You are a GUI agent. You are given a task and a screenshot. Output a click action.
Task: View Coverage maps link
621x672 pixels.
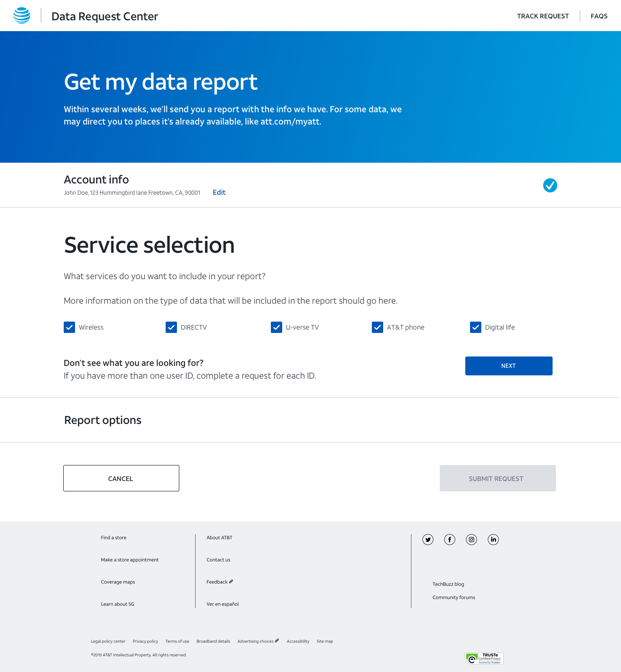[118, 582]
